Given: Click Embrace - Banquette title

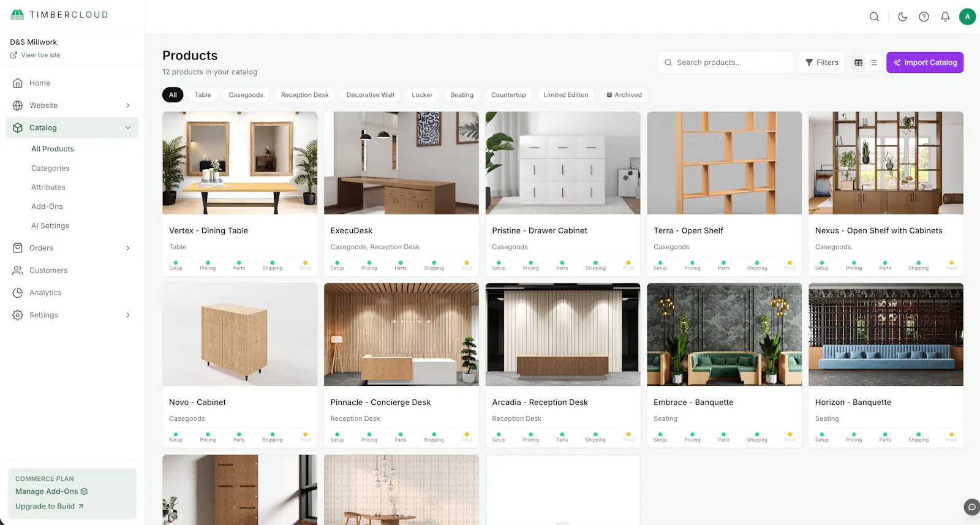Looking at the screenshot, I should click(693, 402).
